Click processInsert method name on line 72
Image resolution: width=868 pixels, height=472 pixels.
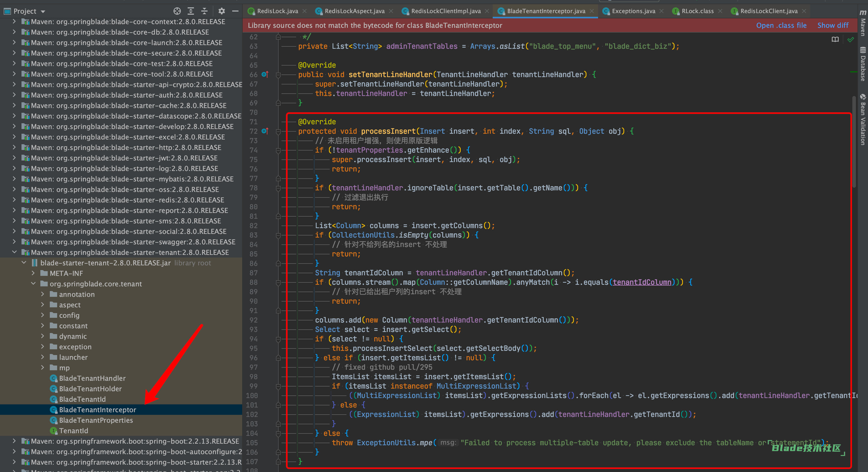388,131
